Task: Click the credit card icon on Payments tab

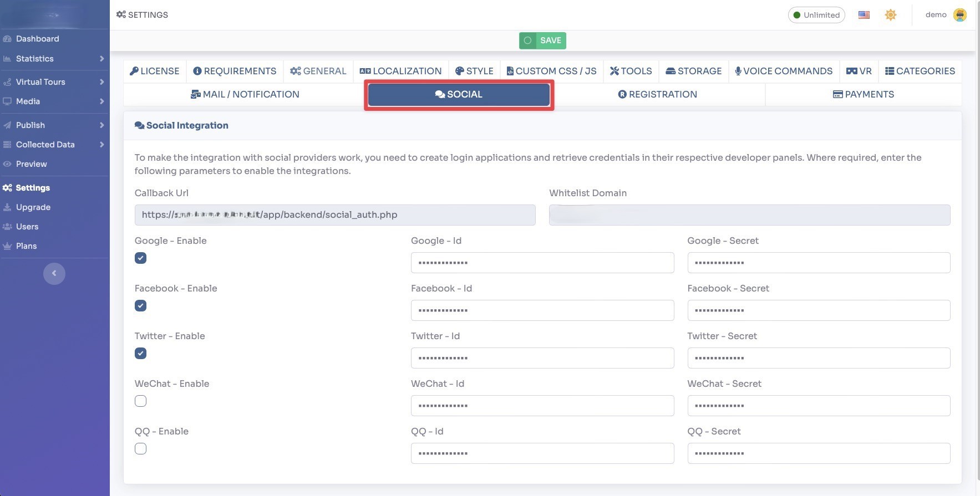Action: [838, 94]
